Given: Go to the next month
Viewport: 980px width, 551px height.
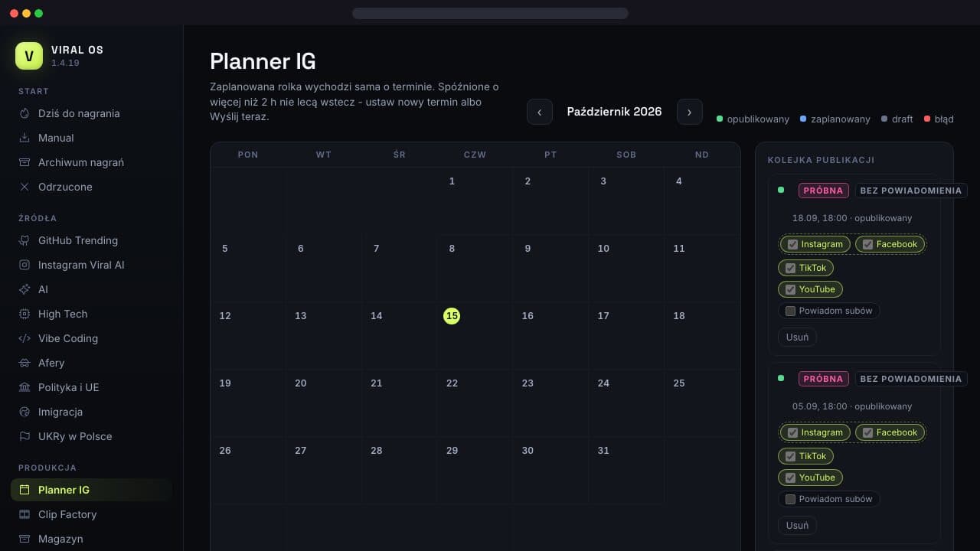Looking at the screenshot, I should pos(689,112).
